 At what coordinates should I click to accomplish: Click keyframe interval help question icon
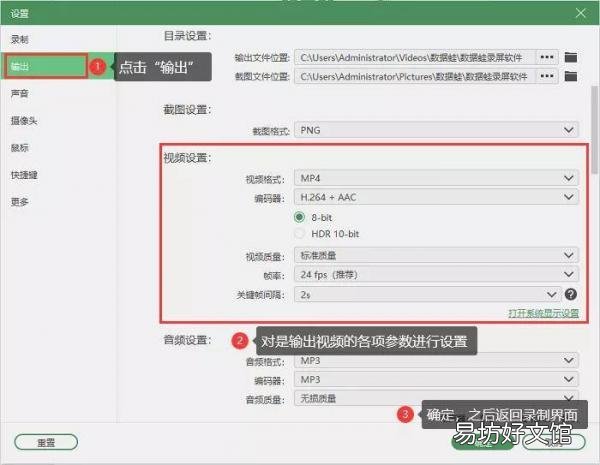[571, 294]
